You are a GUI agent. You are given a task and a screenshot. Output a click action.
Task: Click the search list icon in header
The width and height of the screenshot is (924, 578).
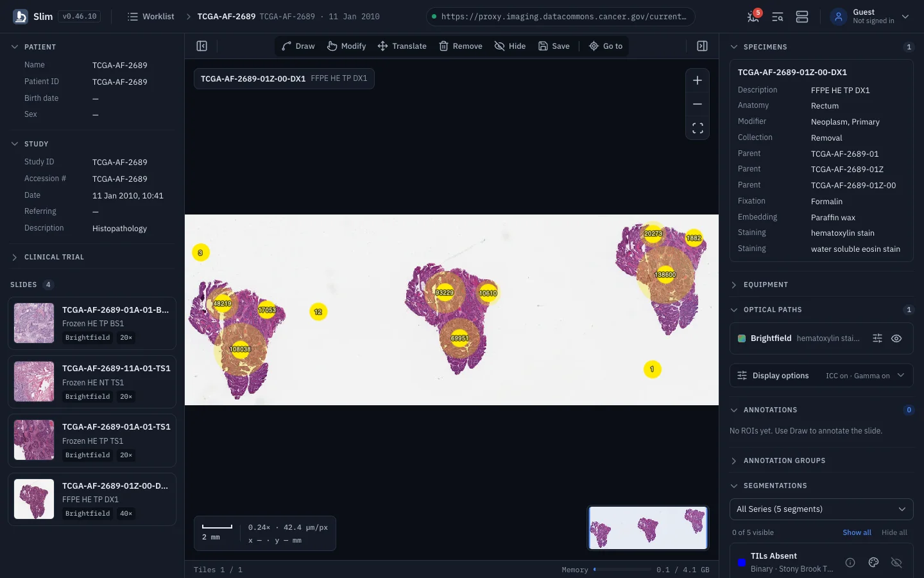click(778, 17)
